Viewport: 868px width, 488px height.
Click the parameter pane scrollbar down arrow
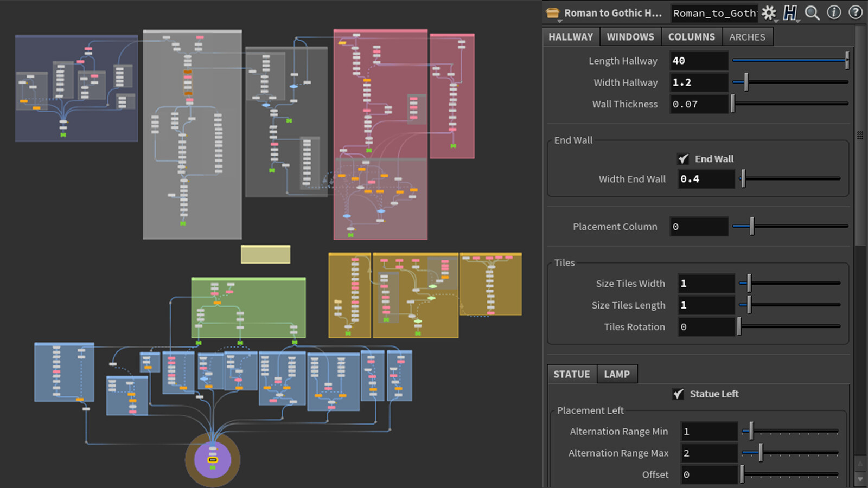[x=860, y=479]
